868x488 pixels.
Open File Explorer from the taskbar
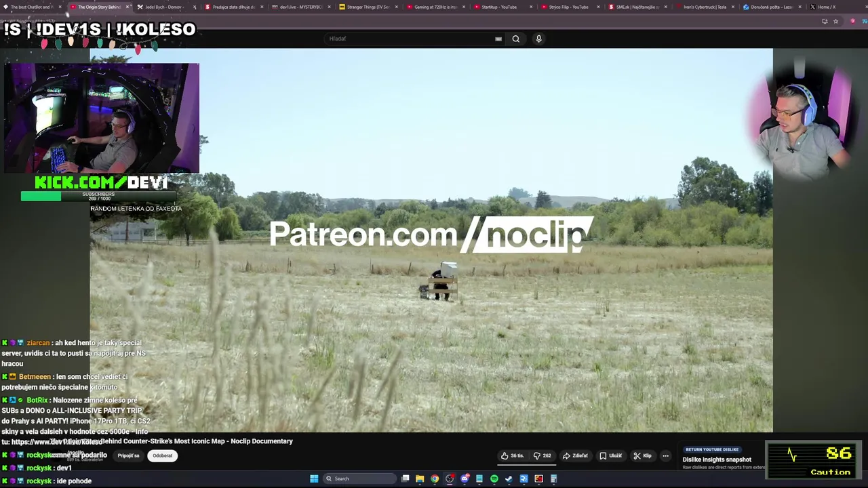point(420,479)
